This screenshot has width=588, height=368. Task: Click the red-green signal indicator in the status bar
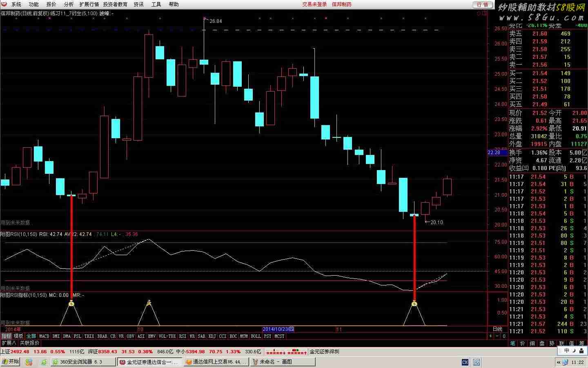[x=286, y=352]
